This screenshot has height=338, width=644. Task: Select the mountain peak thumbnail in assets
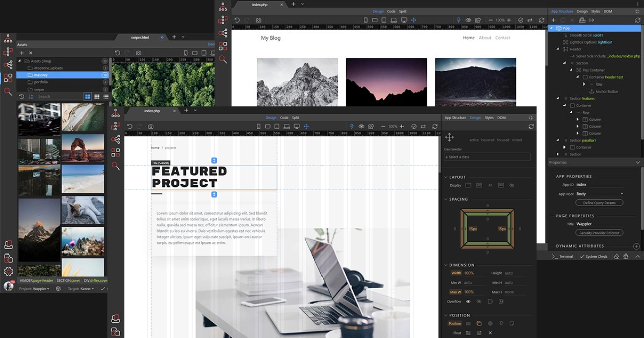point(39,229)
